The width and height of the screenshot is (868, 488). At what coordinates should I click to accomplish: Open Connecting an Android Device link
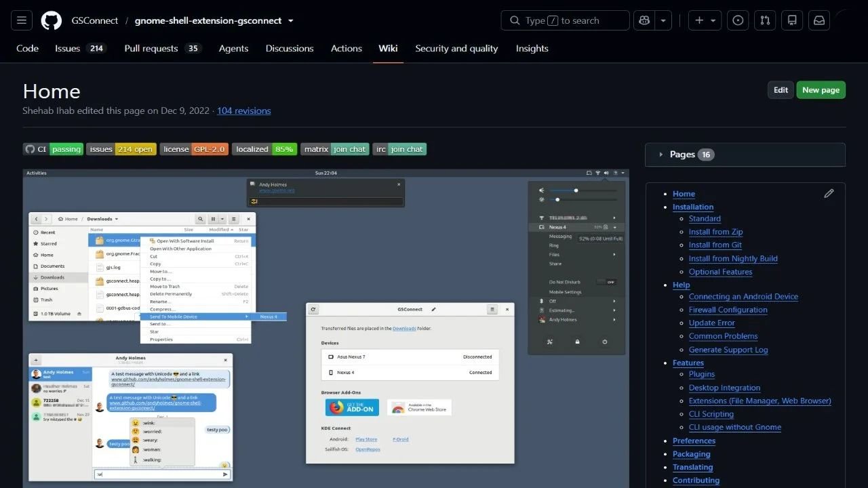743,296
